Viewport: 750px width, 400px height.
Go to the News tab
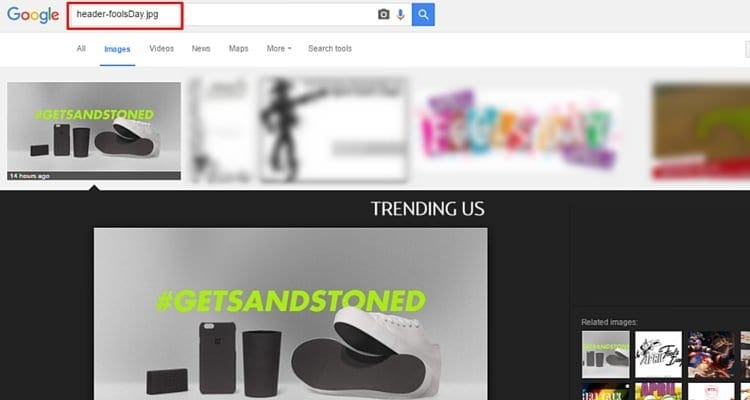pos(201,48)
